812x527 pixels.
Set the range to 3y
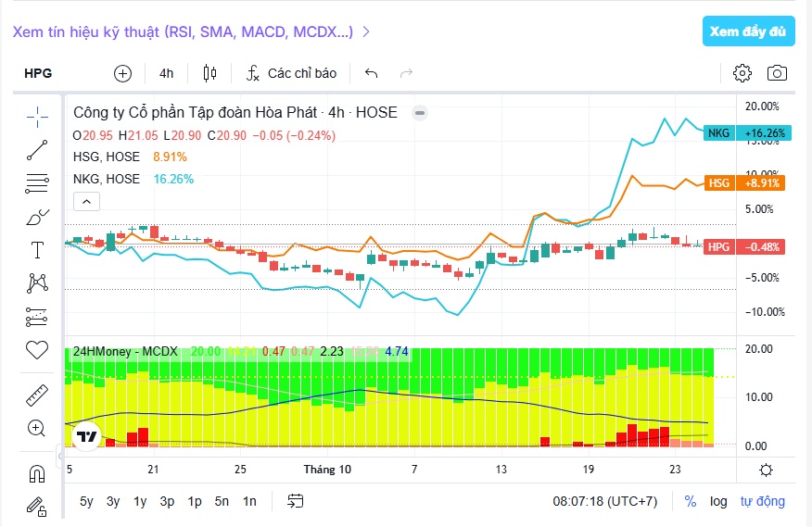(x=113, y=501)
